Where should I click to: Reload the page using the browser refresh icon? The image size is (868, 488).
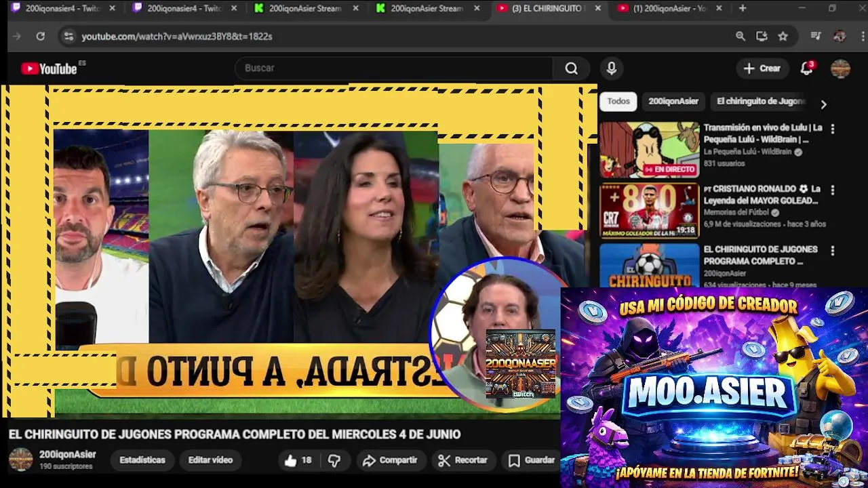pyautogui.click(x=41, y=37)
